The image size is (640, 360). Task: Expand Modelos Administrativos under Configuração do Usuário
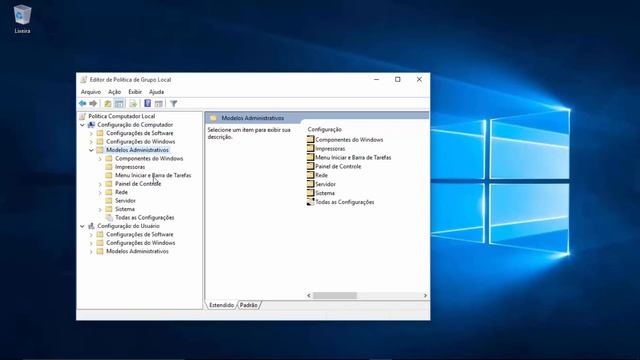pos(91,251)
